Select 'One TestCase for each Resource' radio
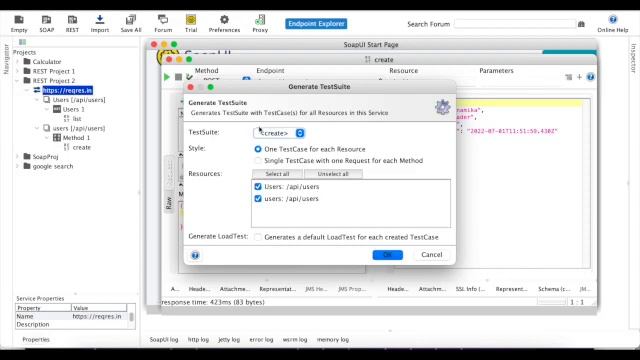The height and width of the screenshot is (360, 640). (x=258, y=149)
